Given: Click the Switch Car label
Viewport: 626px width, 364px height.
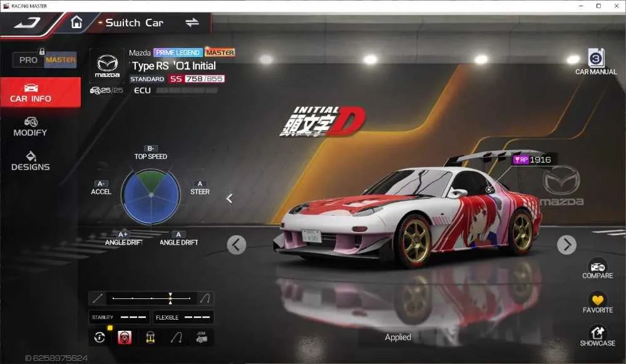Looking at the screenshot, I should [135, 23].
